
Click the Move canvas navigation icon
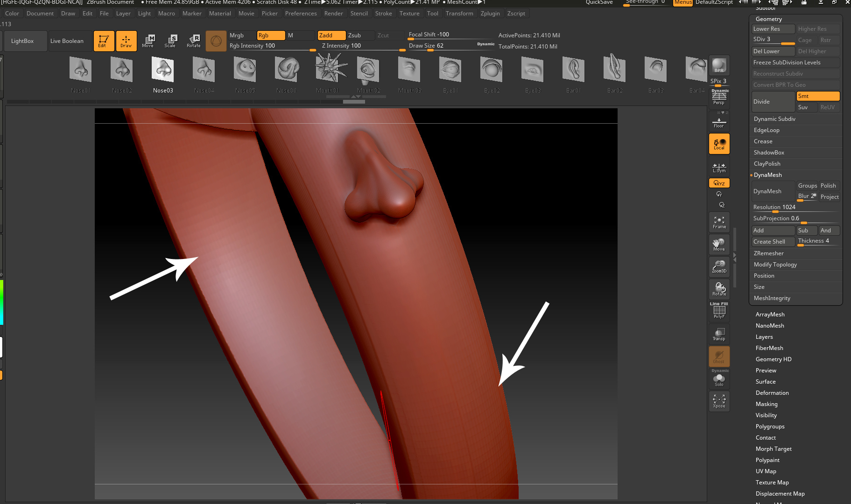click(719, 245)
